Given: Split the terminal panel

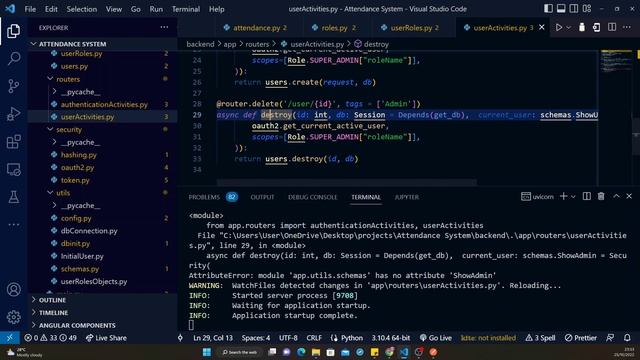Looking at the screenshot, I should coord(587,196).
